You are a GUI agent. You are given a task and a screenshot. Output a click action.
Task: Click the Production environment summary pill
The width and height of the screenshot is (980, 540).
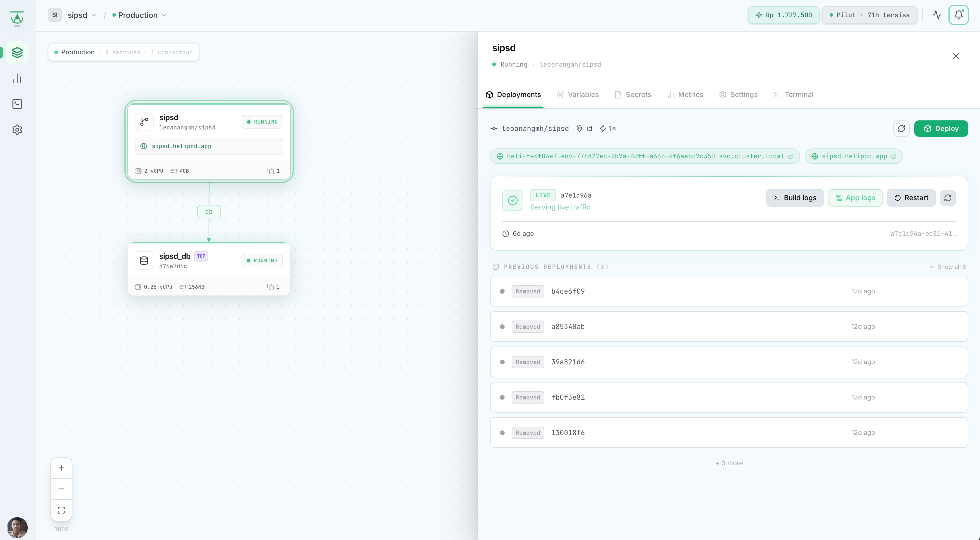[124, 52]
